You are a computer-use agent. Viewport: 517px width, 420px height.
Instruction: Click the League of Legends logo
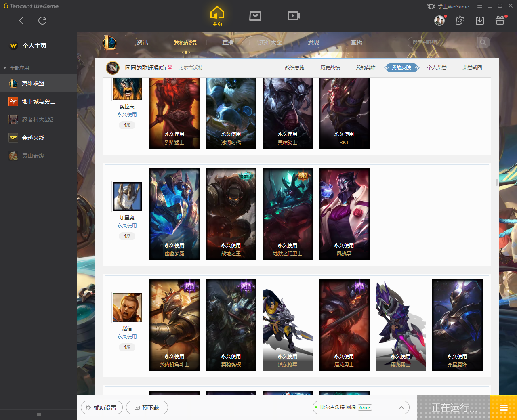109,42
